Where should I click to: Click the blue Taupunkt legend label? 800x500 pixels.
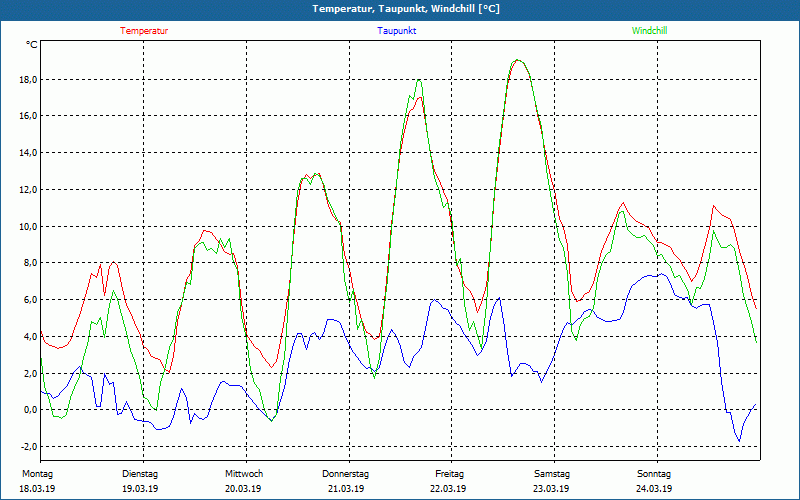tap(396, 31)
